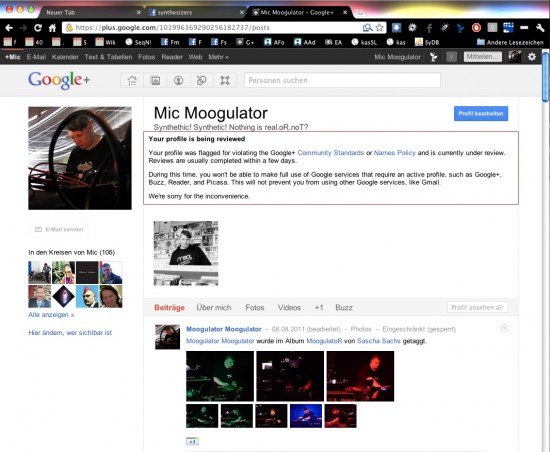Open Google+ settings gear icon

532,57
